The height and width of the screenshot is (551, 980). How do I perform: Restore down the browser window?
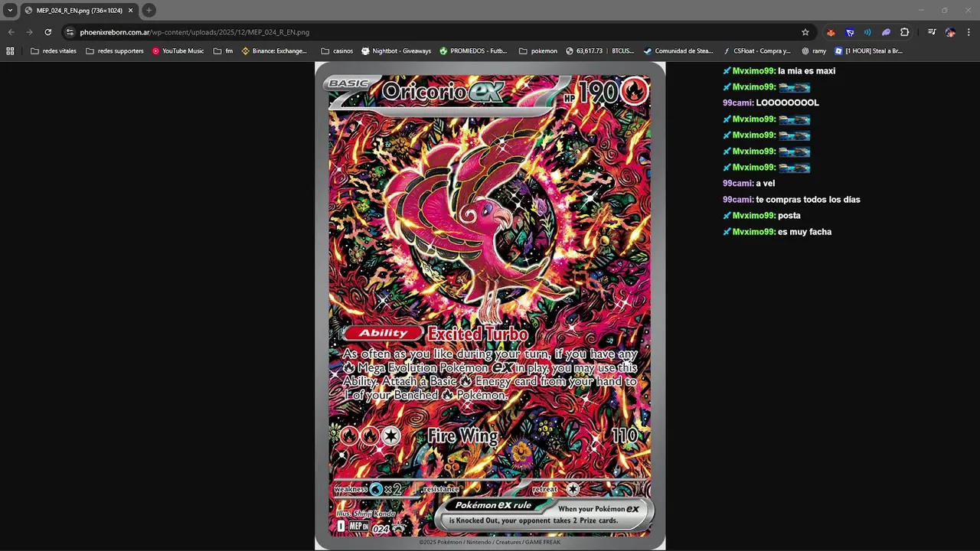coord(944,10)
